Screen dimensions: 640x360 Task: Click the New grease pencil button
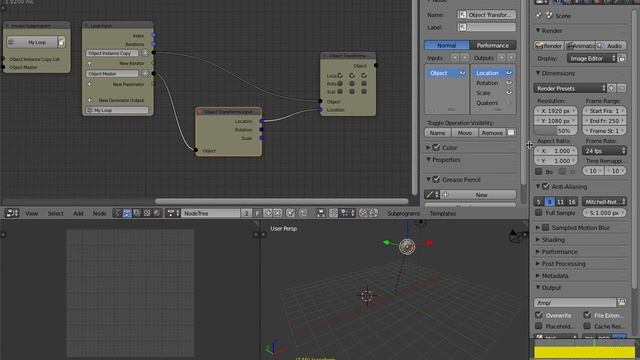[x=478, y=195]
